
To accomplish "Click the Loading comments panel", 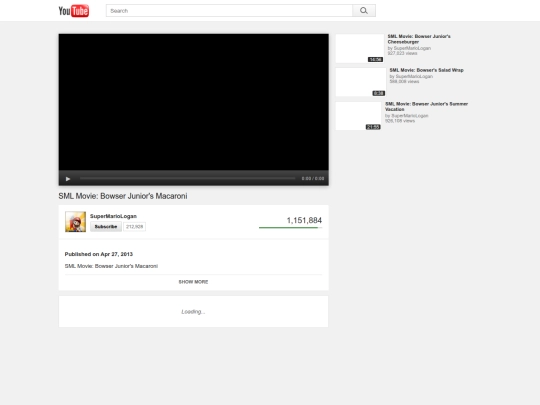I will (193, 311).
